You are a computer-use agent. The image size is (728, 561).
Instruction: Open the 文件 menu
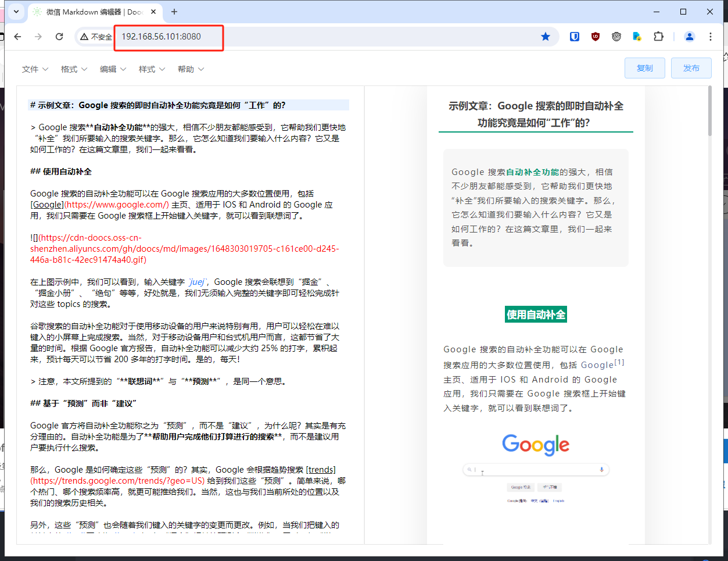(x=35, y=69)
